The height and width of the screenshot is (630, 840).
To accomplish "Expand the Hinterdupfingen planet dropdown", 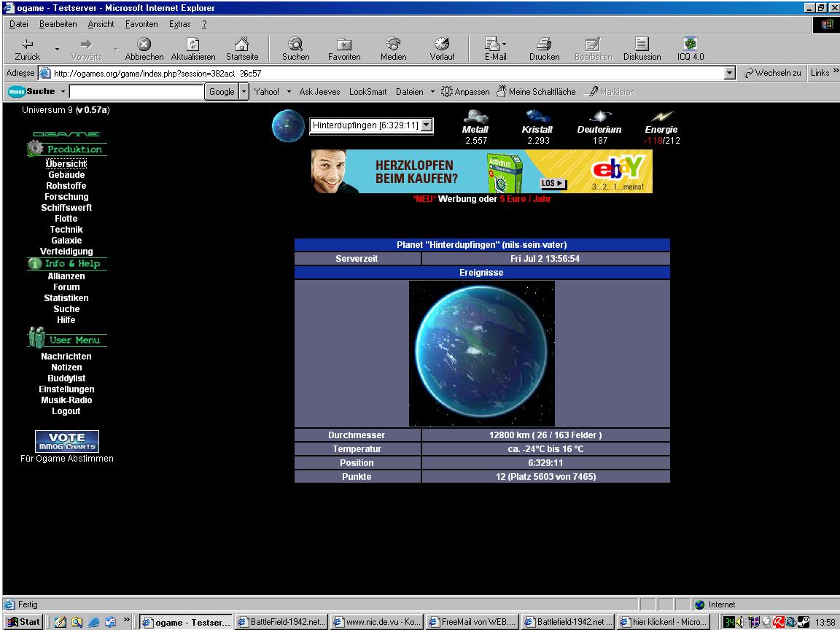I will [x=427, y=125].
